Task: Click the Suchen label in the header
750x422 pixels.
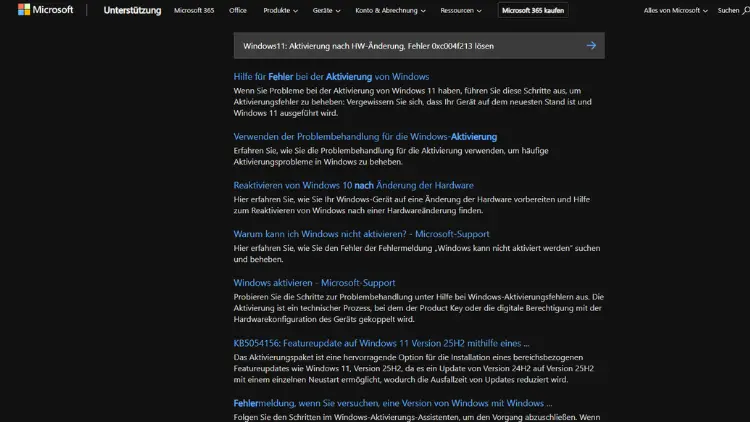Action: tap(728, 10)
